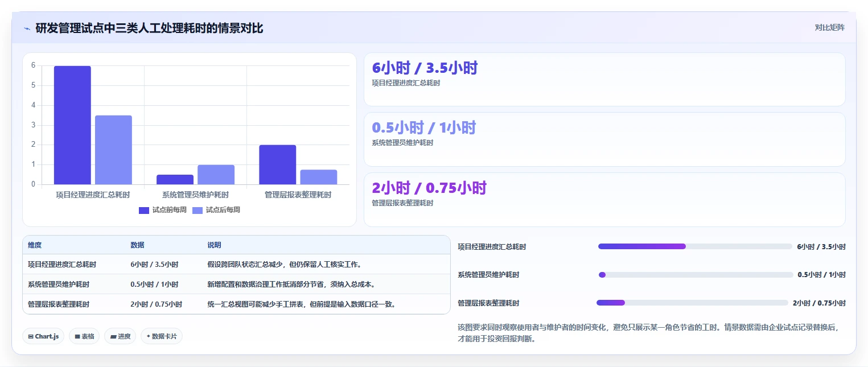
Task: Click the 对比矩阵 label in the header
Action: [x=830, y=27]
